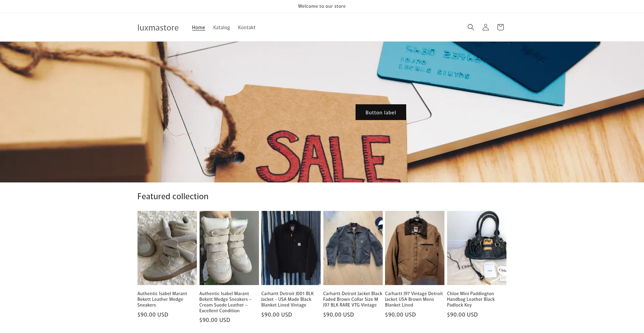Select Carhartt Detroit J001 BLK Jacket title

287,299
